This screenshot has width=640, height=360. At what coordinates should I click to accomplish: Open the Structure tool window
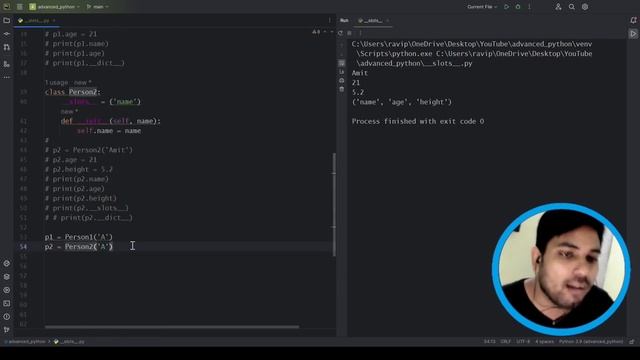pos(7,64)
